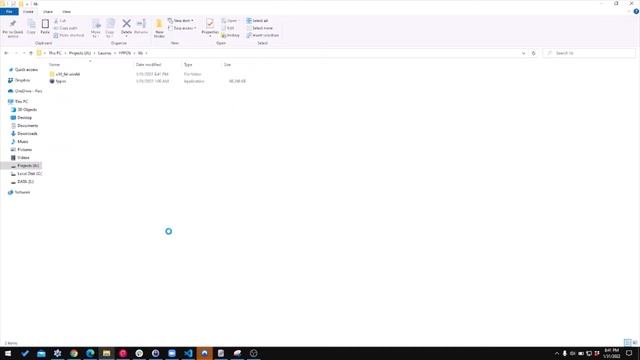Click Edit in the Open group
Viewport: 640px width, 360px height.
point(228,28)
